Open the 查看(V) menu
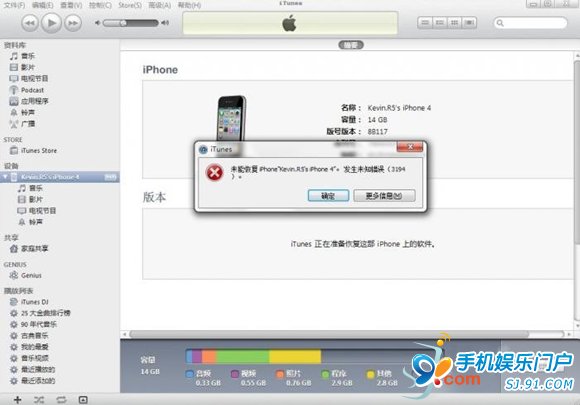The height and width of the screenshot is (405, 580). coord(71,5)
